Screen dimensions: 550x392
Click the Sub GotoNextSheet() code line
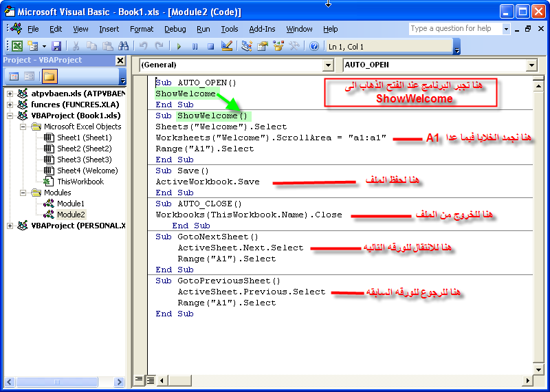[x=207, y=237]
